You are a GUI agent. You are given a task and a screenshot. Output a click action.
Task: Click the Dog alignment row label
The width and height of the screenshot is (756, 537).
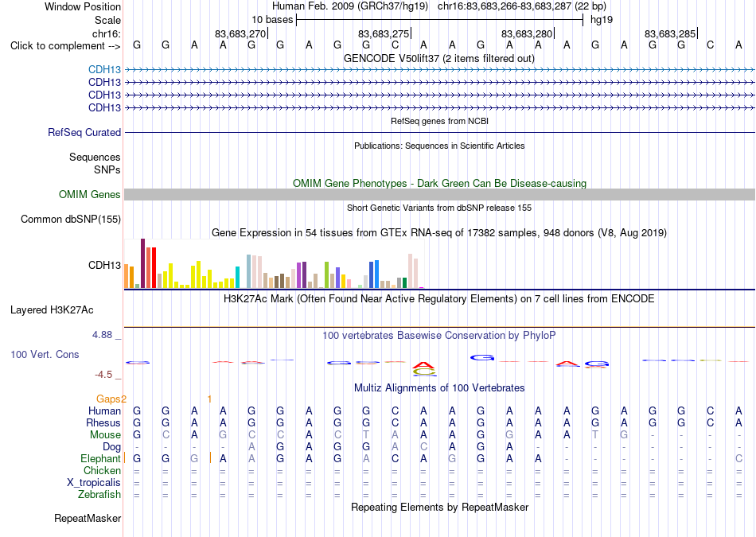click(111, 447)
